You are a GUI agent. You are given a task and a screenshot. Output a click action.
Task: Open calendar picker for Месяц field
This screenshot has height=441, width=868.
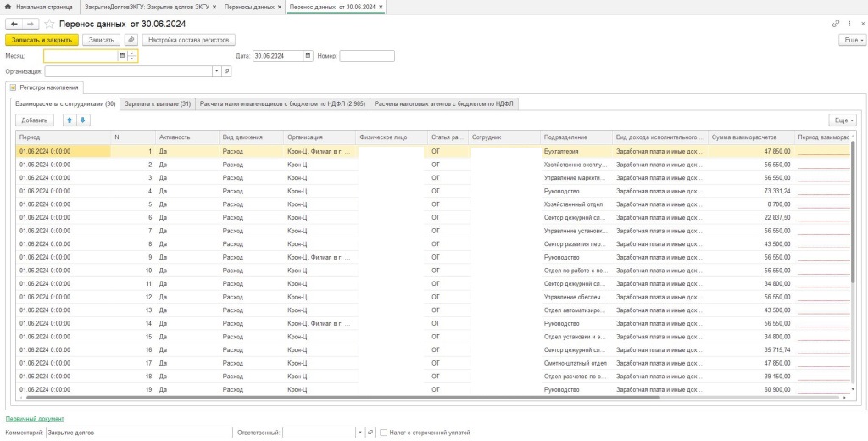coord(121,56)
